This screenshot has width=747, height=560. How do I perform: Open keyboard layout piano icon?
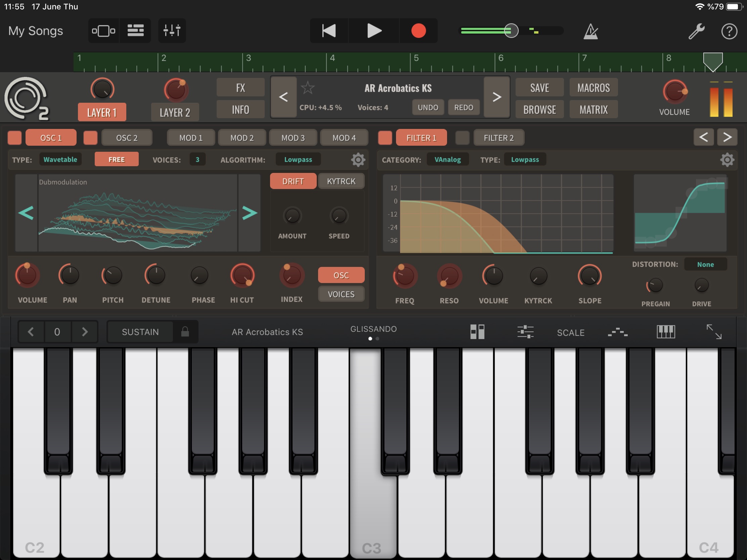[666, 332]
